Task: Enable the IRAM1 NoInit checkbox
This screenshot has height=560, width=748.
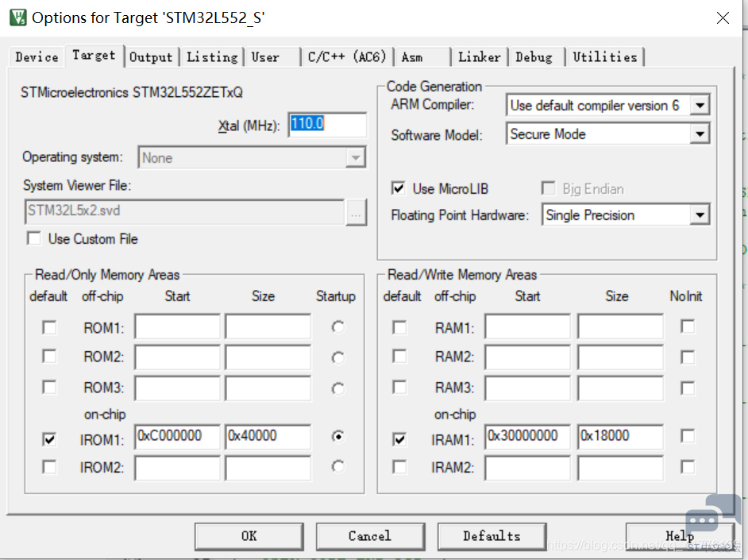Action: click(688, 436)
